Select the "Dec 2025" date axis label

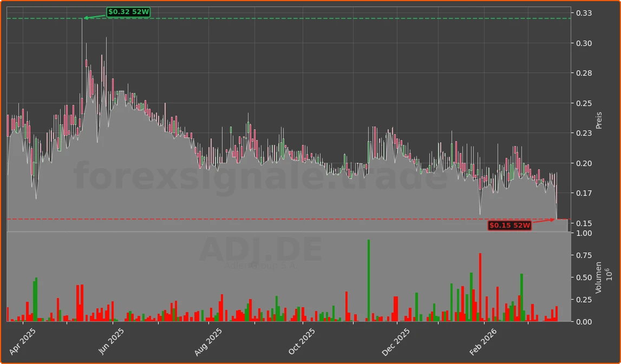(x=396, y=341)
